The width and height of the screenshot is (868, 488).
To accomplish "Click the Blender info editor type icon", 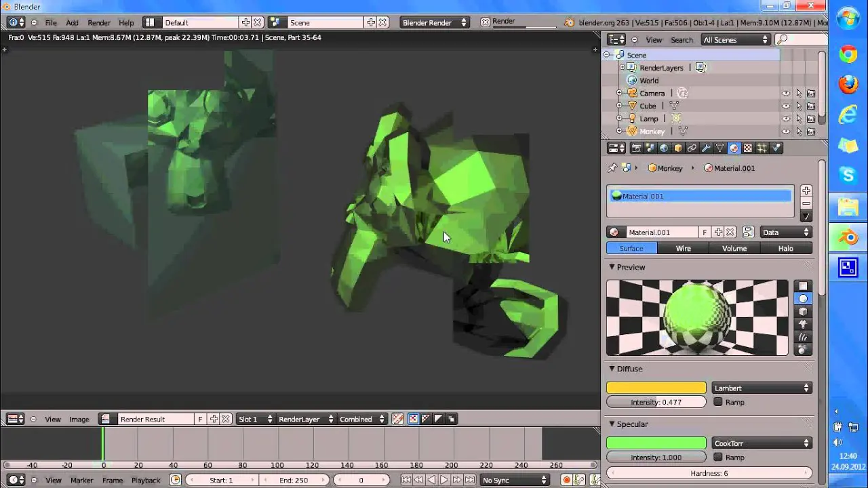I will click(x=16, y=22).
